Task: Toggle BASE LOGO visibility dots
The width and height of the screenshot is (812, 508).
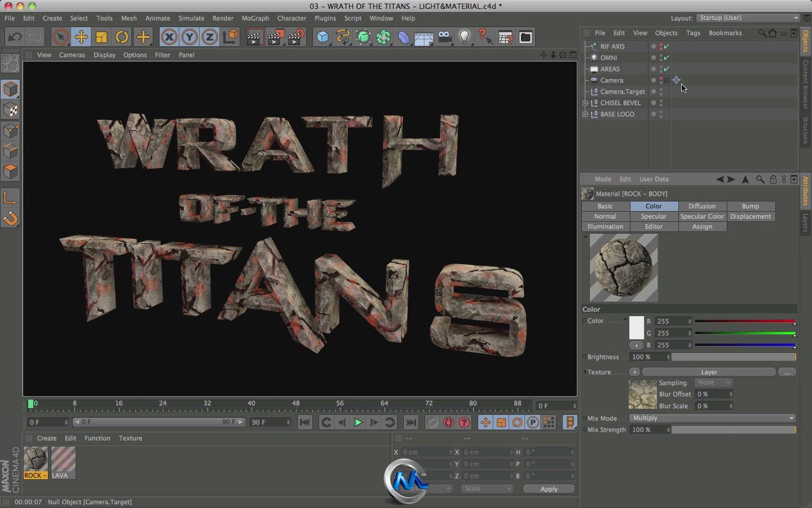Action: point(661,114)
